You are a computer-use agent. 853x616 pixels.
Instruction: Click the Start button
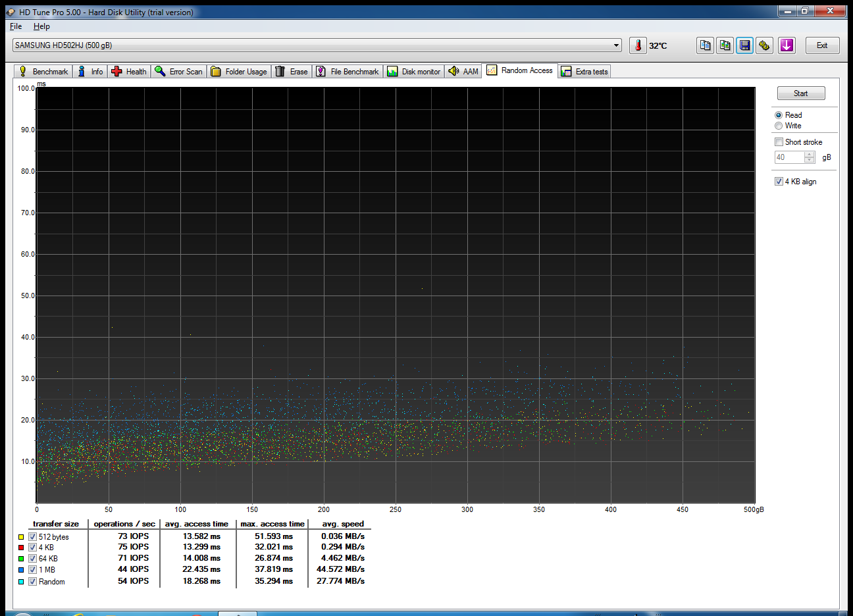tap(801, 93)
